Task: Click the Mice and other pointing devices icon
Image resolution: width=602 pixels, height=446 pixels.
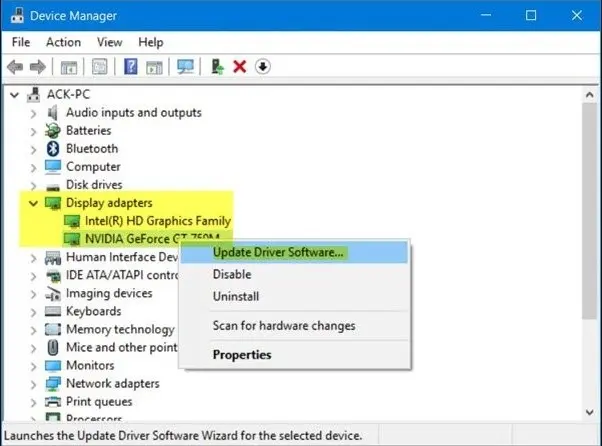Action: 53,347
